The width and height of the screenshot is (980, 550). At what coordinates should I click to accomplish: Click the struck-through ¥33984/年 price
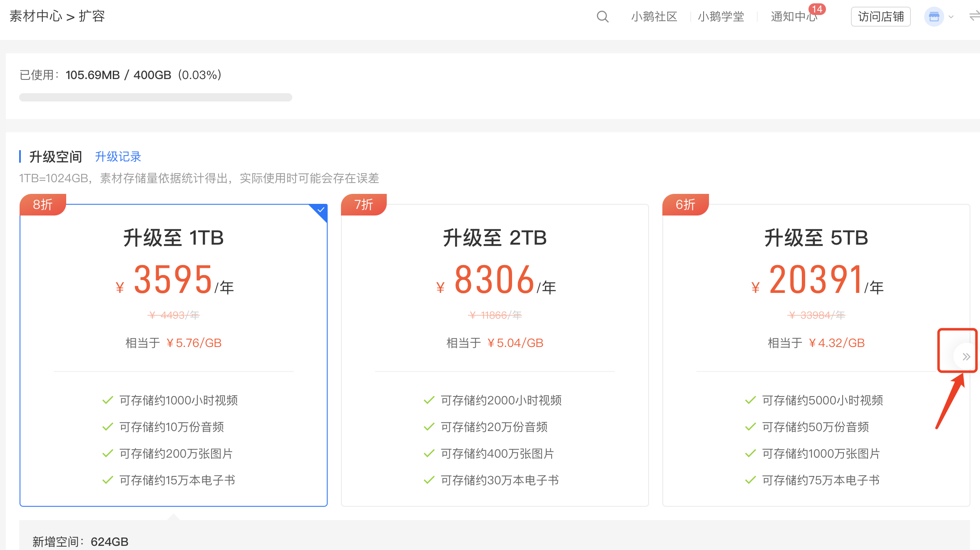tap(816, 315)
